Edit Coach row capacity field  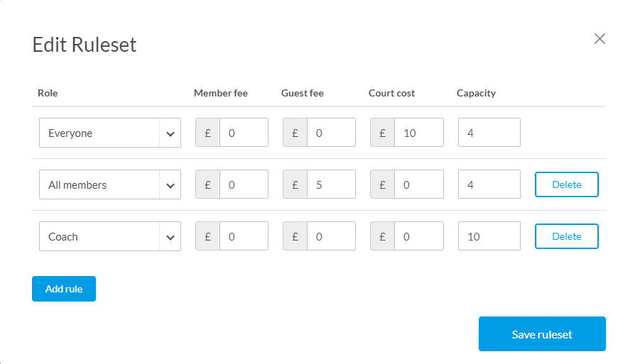(489, 236)
